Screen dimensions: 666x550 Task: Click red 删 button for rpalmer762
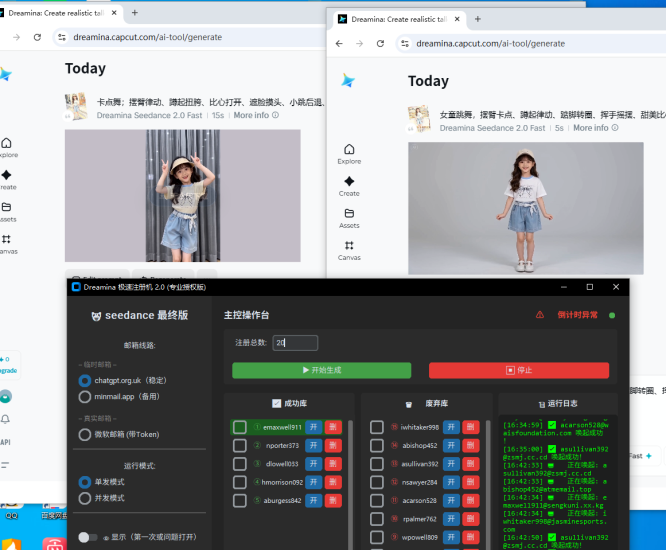pos(471,519)
